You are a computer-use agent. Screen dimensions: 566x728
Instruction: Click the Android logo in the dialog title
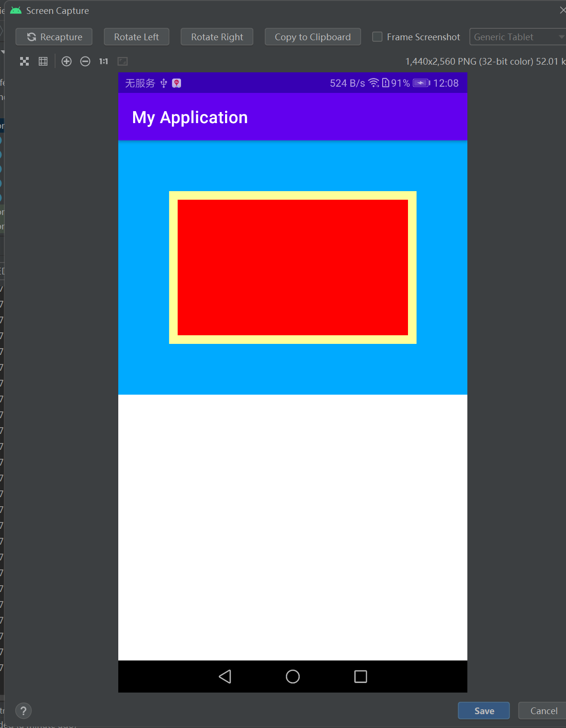point(16,10)
